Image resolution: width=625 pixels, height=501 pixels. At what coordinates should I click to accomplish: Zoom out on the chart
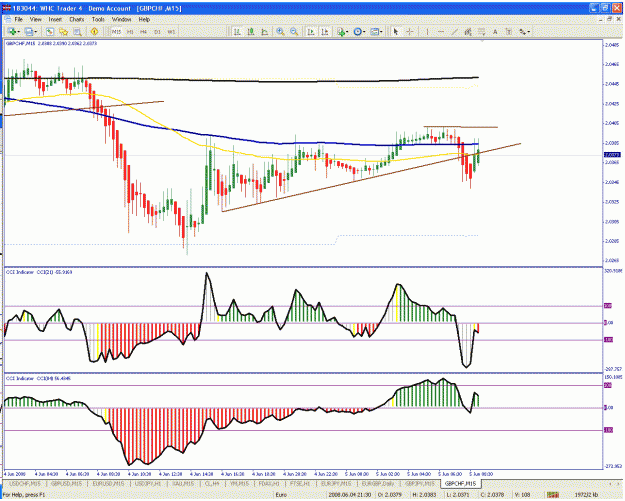(x=294, y=31)
